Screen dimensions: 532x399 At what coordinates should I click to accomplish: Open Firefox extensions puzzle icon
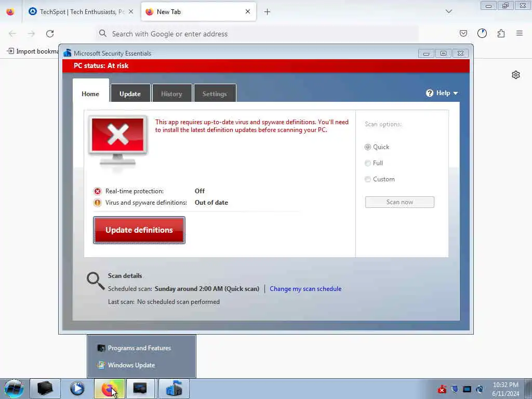point(501,33)
